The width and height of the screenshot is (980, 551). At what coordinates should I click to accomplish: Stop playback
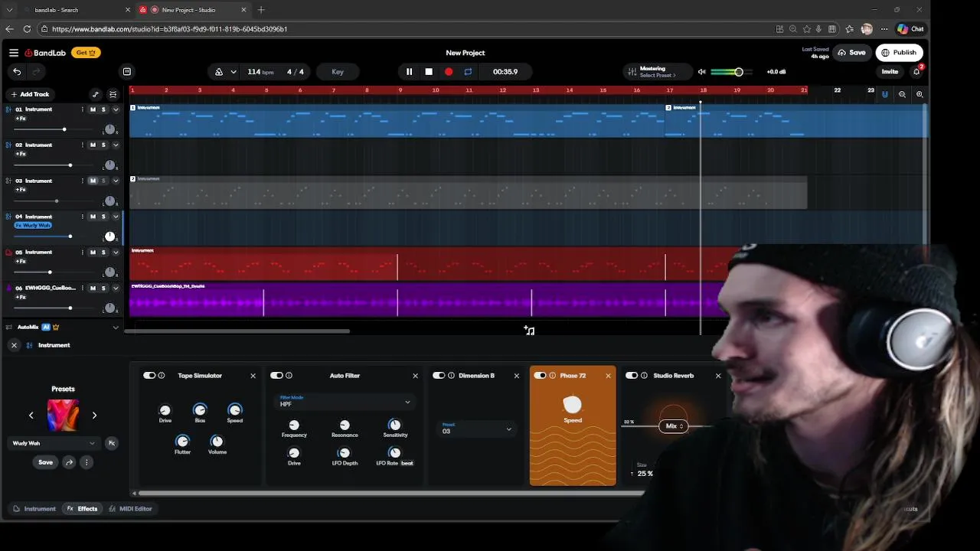coord(429,72)
